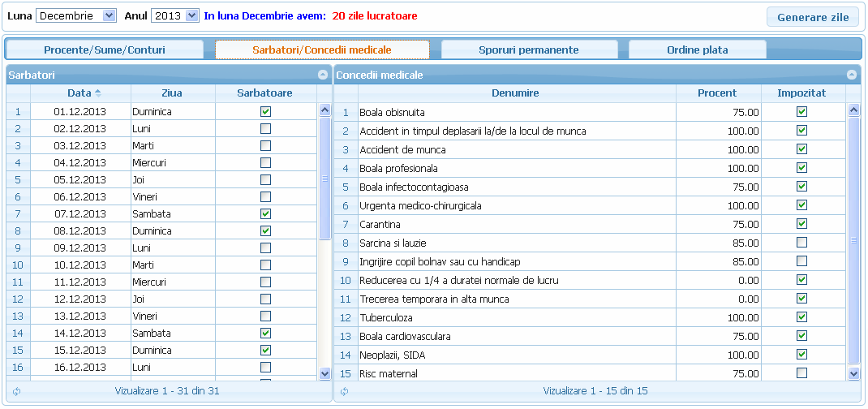Switch to Procente/Sume/Conturi tab

[105, 50]
